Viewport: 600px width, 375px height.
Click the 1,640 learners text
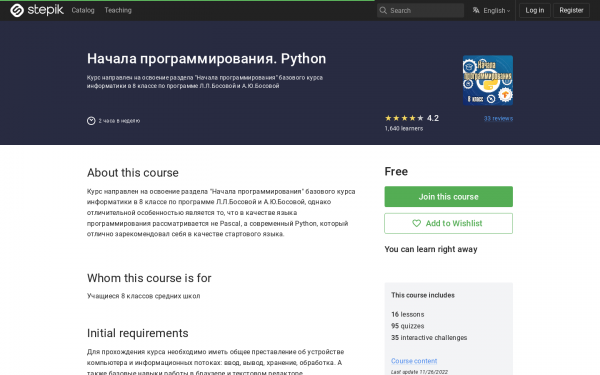[404, 129]
